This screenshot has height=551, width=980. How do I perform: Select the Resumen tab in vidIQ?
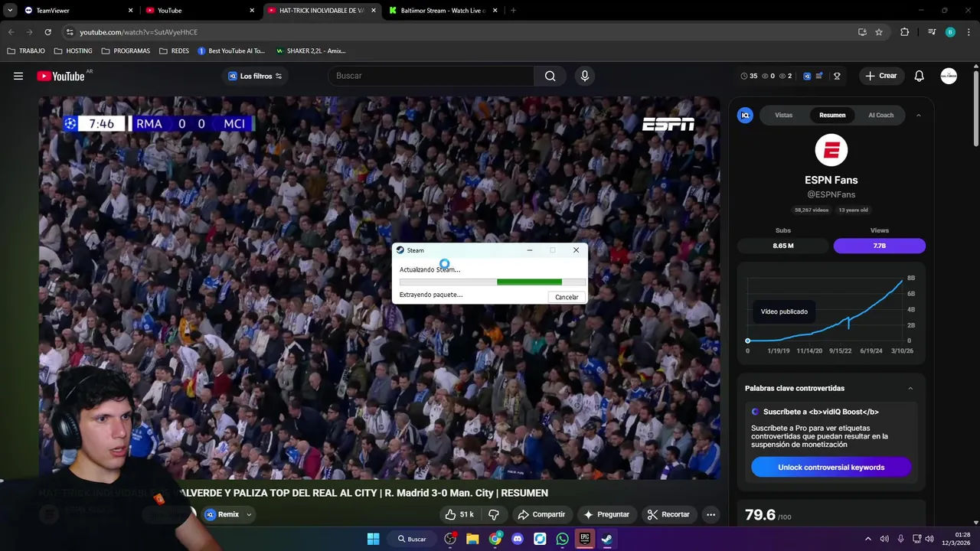[832, 115]
